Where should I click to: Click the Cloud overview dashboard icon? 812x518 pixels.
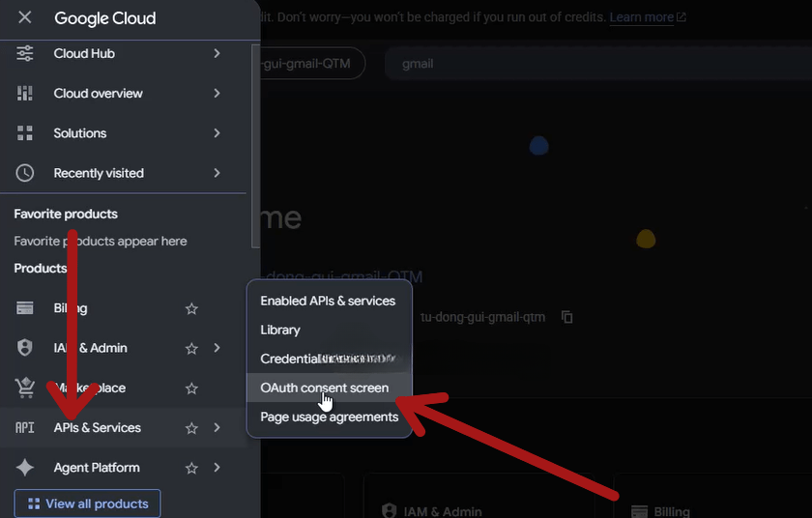coord(24,93)
